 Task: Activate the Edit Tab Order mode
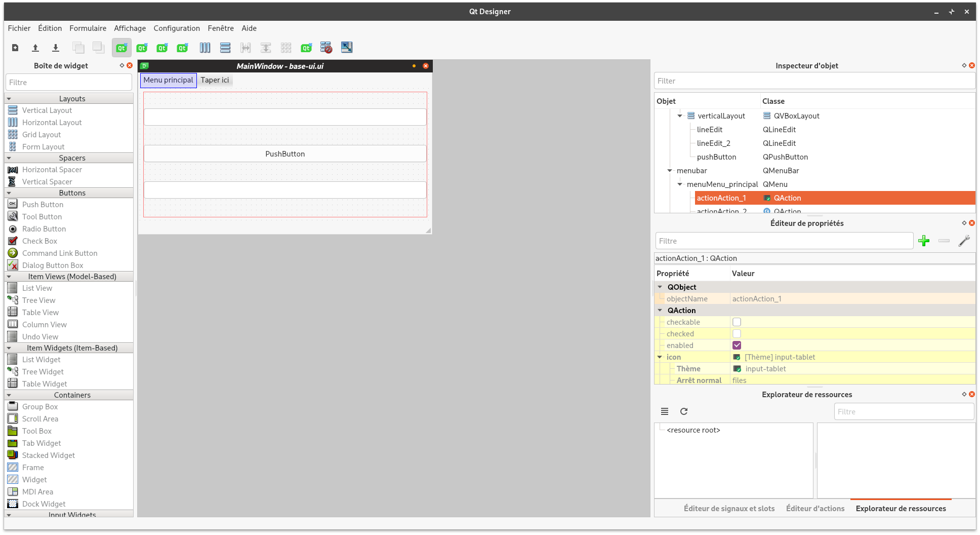tap(182, 47)
